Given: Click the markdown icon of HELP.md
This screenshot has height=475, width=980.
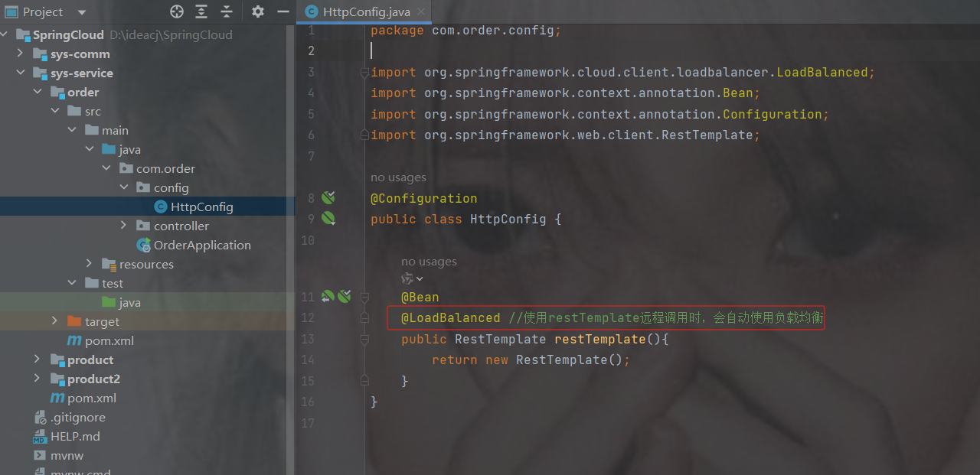Looking at the screenshot, I should coord(40,437).
